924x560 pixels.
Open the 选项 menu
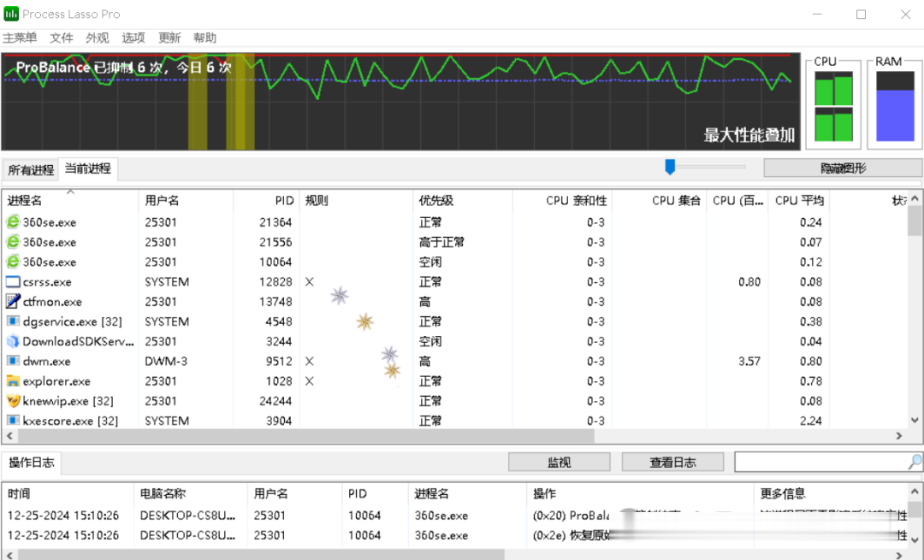tap(133, 38)
